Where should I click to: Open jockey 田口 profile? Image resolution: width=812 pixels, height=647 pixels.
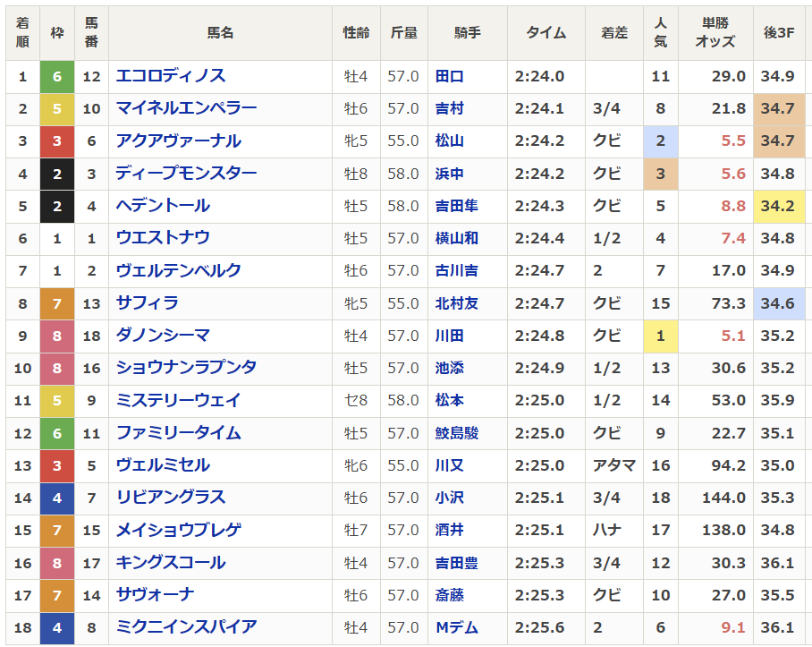[x=450, y=76]
